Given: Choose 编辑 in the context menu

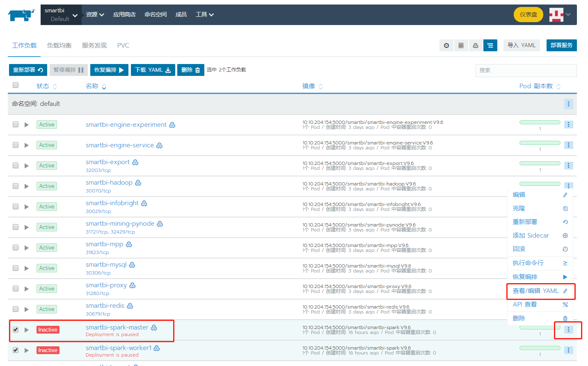Looking at the screenshot, I should [x=540, y=195].
